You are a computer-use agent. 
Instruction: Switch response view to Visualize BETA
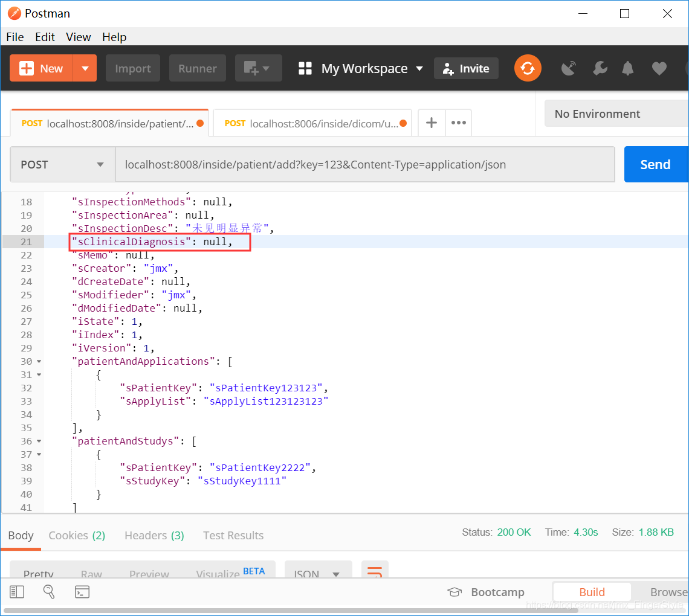(x=230, y=573)
